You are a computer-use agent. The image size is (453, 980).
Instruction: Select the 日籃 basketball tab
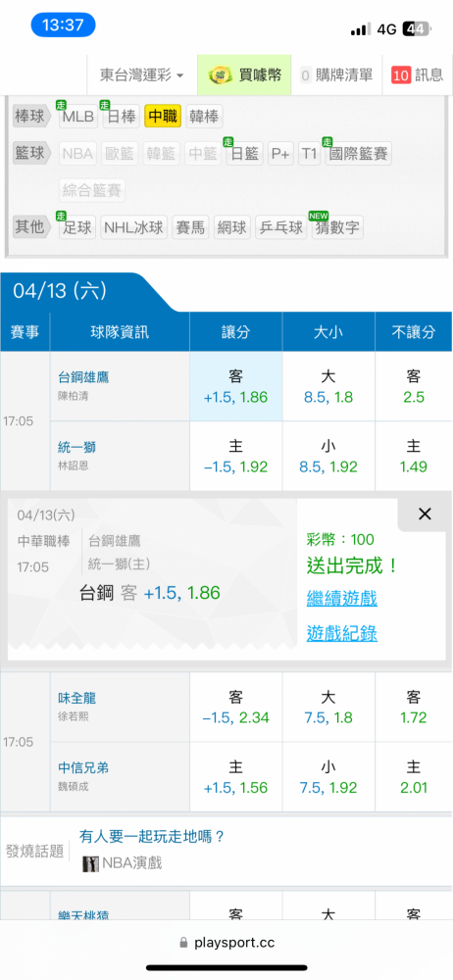coord(244,154)
